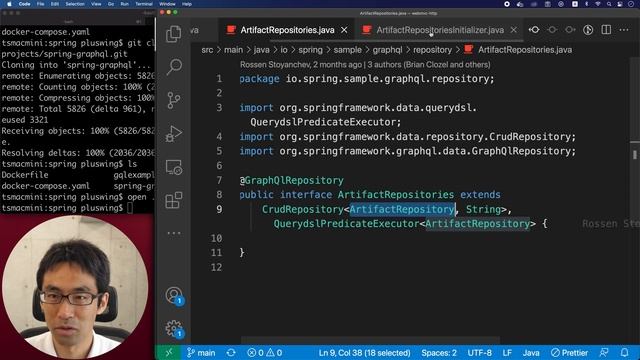Open the File menu
Viewport: 640px width, 360px height.
(40, 4)
